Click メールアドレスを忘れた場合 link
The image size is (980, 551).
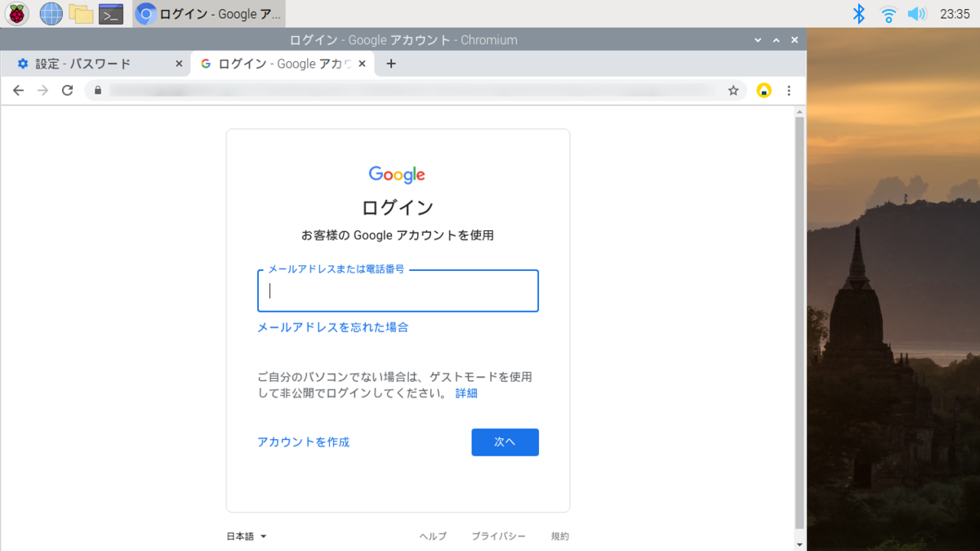click(x=332, y=327)
